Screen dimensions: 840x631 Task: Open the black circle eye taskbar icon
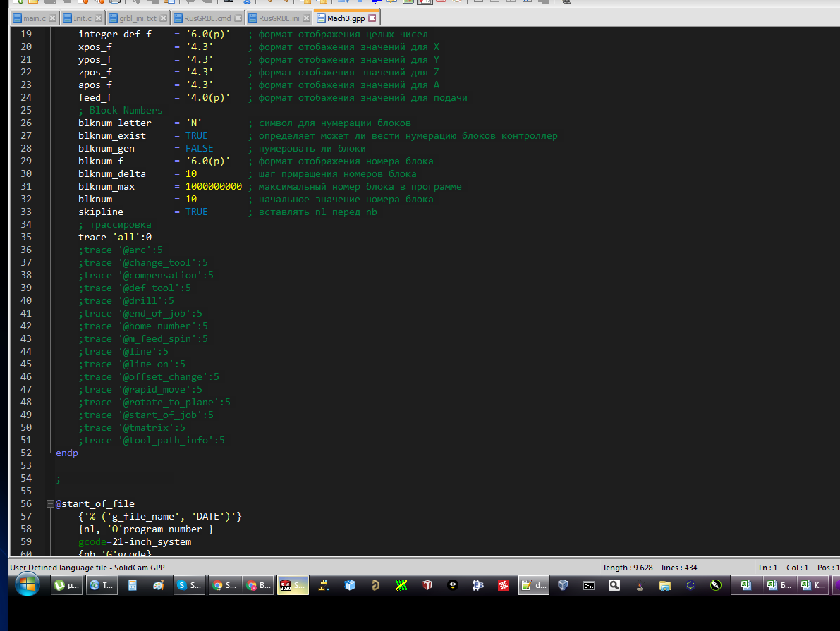453,585
